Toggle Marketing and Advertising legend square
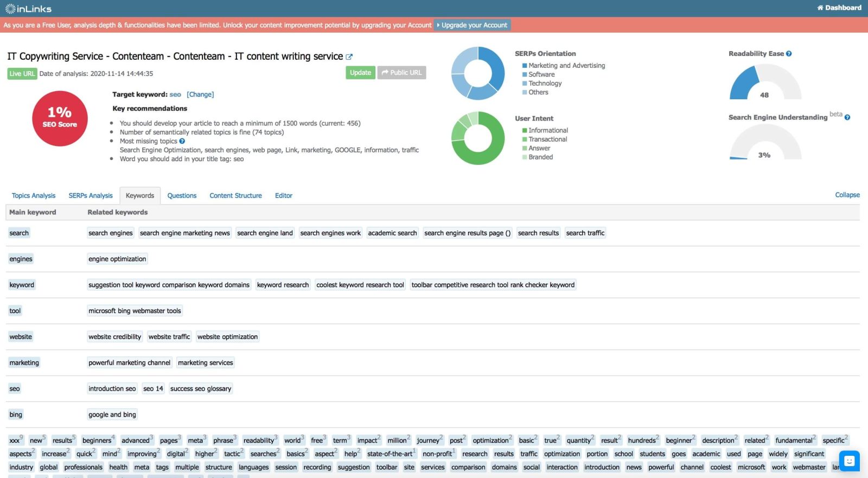This screenshot has width=868, height=478. 525,66
